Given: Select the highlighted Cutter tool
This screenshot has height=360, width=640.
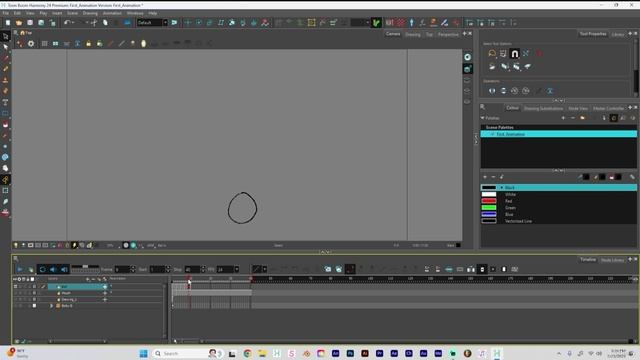Looking at the screenshot, I should coord(5,179).
